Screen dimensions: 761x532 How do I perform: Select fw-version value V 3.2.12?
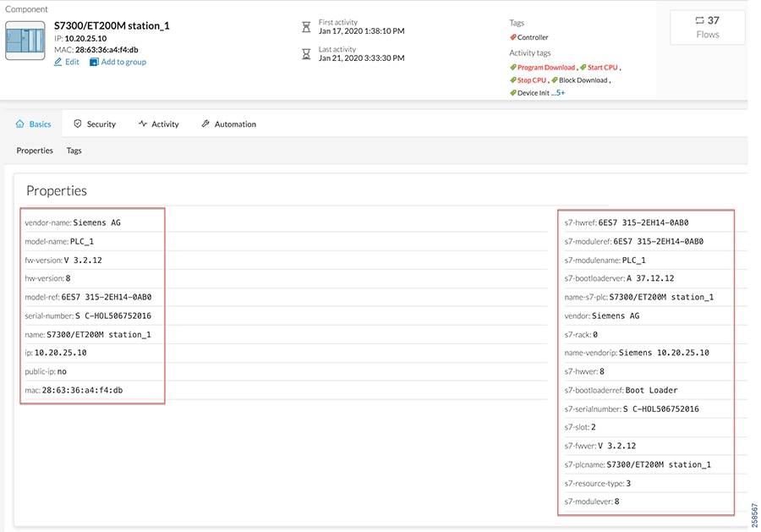[x=83, y=260]
